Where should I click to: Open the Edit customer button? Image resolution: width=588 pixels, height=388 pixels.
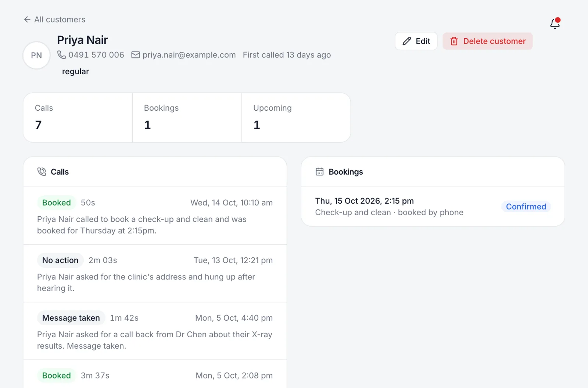pos(416,41)
